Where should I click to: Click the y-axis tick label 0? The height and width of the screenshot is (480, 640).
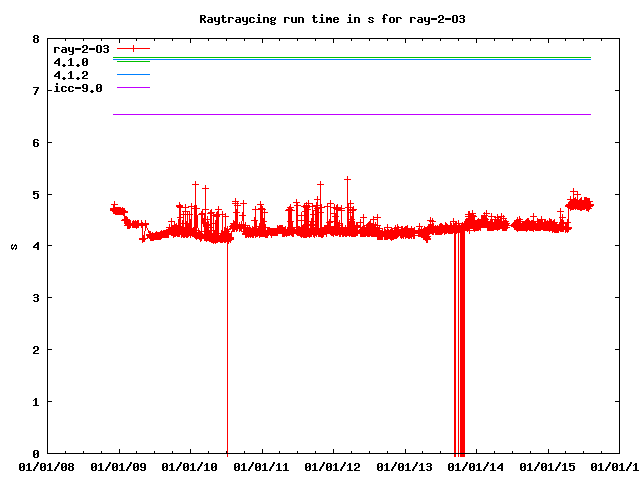coord(36,454)
